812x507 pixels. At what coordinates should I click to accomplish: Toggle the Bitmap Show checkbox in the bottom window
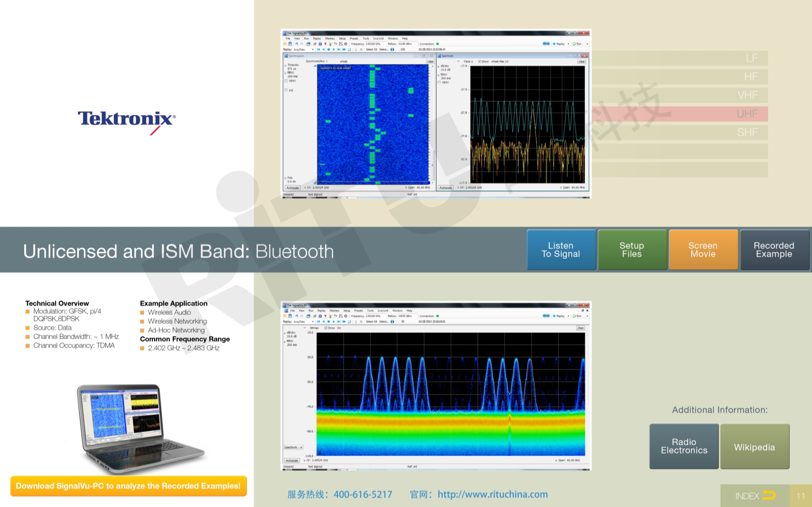326,328
